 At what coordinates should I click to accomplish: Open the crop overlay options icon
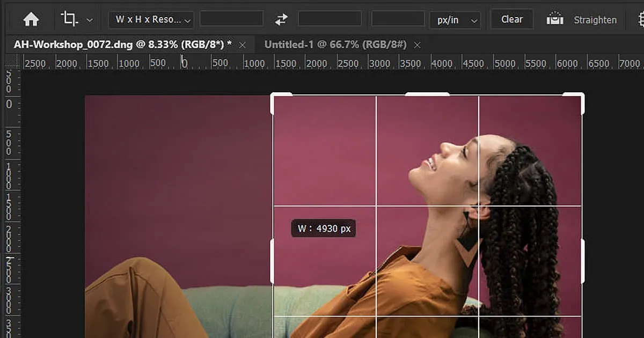[640, 19]
